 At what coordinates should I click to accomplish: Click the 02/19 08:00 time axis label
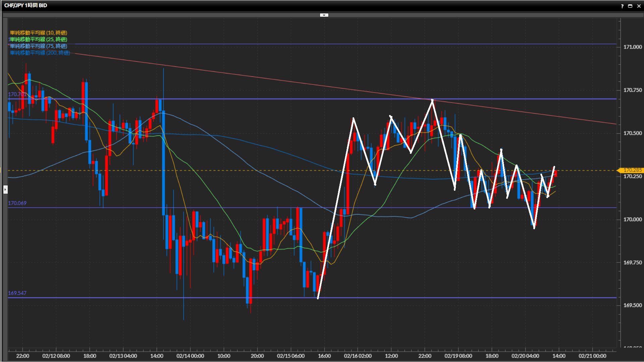click(458, 356)
